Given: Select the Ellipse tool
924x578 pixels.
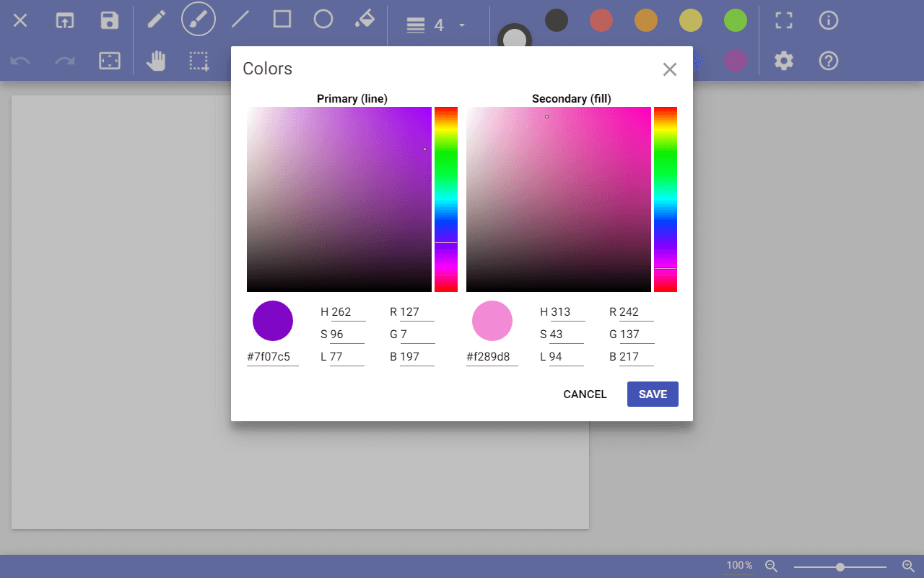Looking at the screenshot, I should tap(323, 20).
